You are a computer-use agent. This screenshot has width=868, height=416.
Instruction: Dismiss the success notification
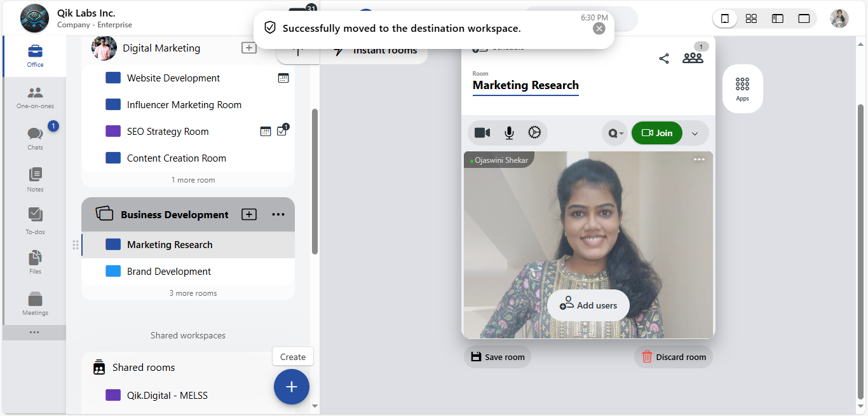pos(599,29)
